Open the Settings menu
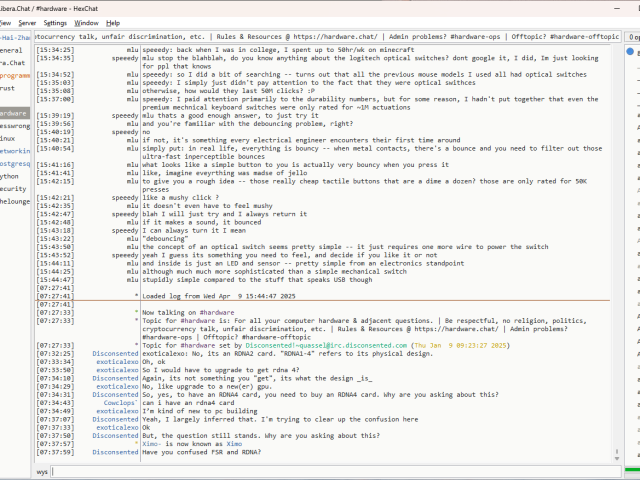The width and height of the screenshot is (640, 480). pos(56,22)
